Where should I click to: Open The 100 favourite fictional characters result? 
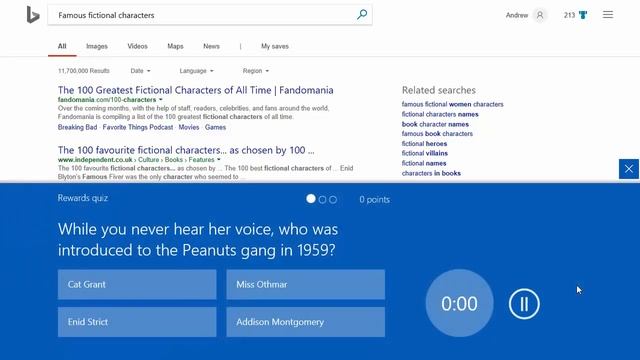click(x=186, y=150)
